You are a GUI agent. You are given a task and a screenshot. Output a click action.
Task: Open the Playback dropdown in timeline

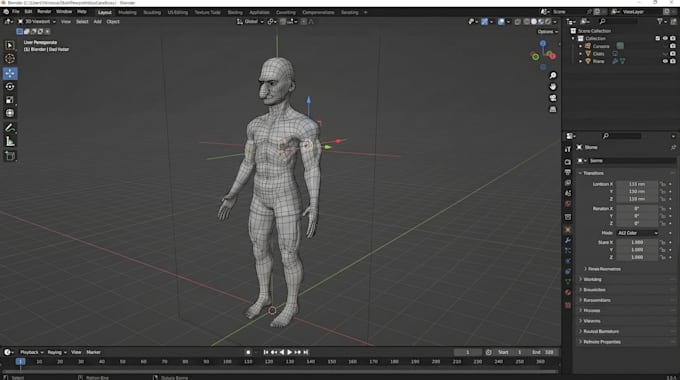tap(32, 352)
